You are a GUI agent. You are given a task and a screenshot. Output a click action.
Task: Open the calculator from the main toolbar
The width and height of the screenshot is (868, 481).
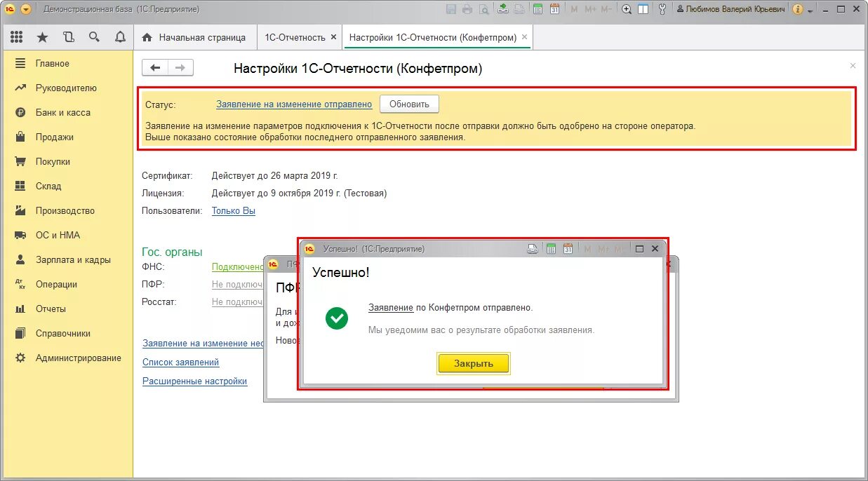point(538,9)
